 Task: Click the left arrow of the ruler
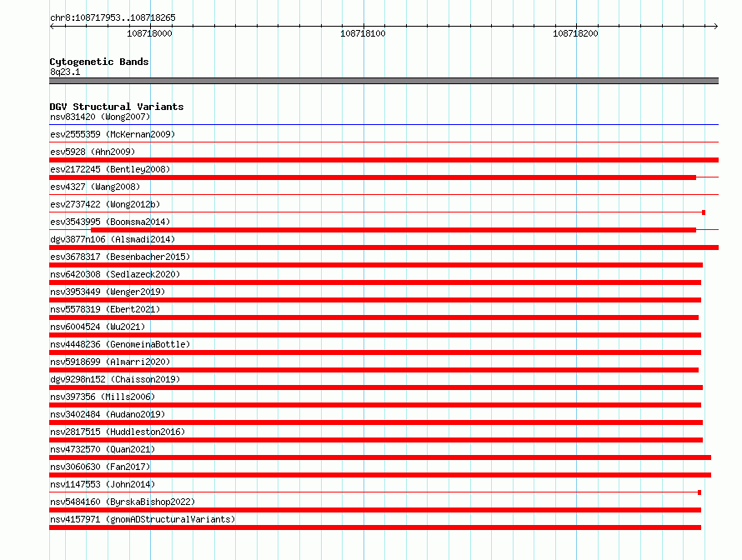coord(52,26)
